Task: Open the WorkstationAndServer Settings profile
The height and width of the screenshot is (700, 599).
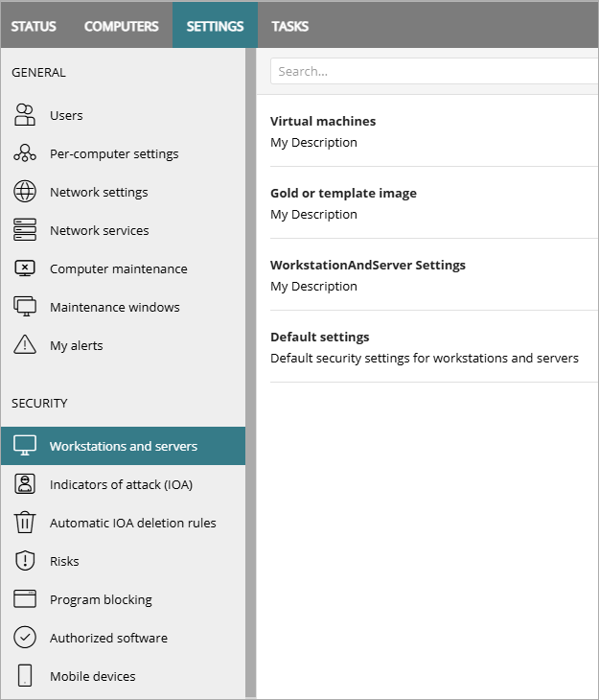Action: (368, 265)
